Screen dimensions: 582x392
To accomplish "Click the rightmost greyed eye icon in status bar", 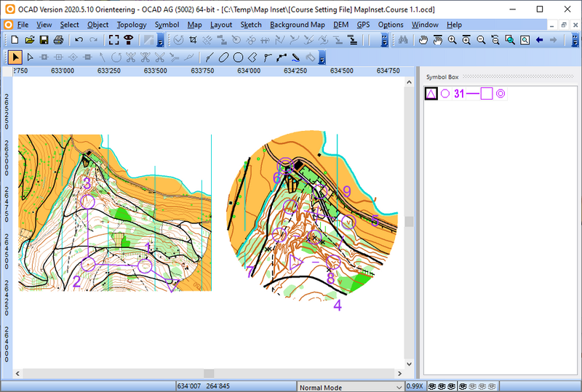I will pos(492,386).
